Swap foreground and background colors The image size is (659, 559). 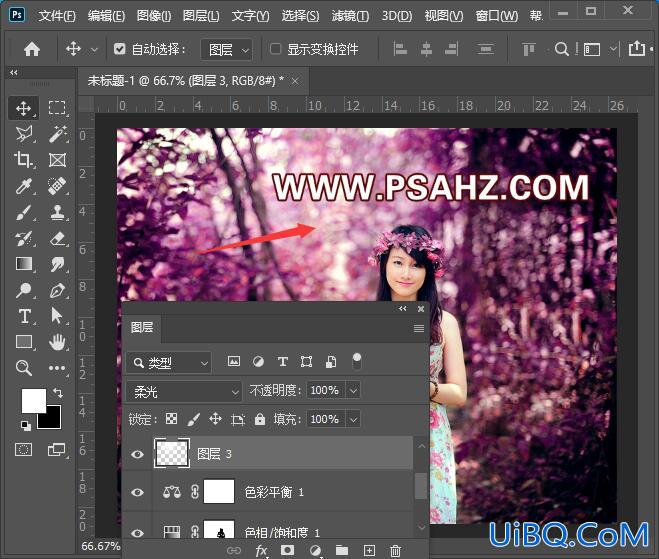[58, 393]
